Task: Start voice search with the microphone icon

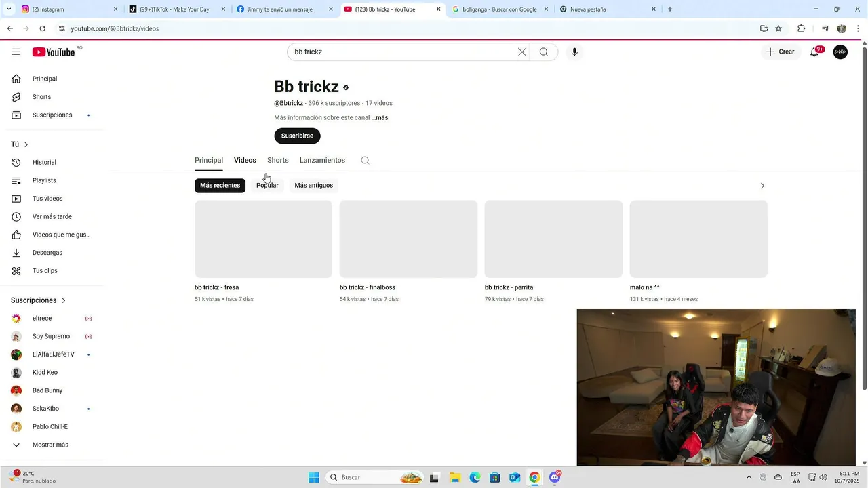Action: click(574, 52)
